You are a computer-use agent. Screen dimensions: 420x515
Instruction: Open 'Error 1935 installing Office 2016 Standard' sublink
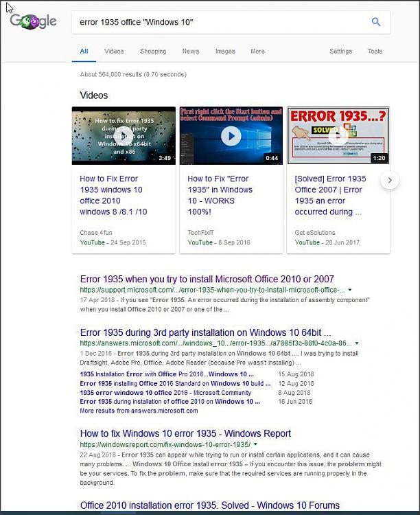175,383
